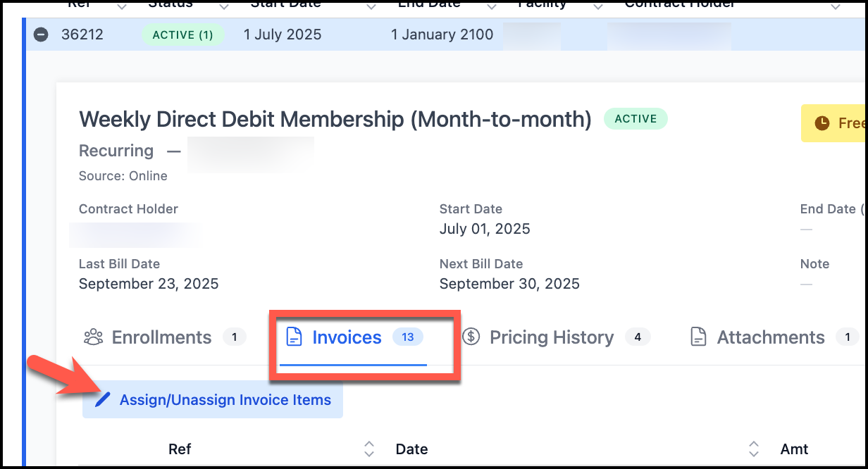
Task: Click the document icon on Invoices tab
Action: point(294,337)
